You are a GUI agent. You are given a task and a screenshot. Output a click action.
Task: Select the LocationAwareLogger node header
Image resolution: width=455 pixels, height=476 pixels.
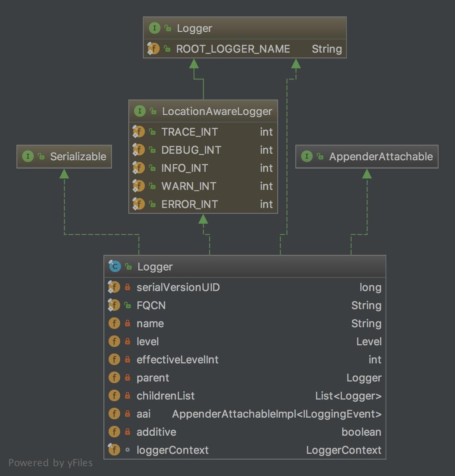[x=203, y=111]
